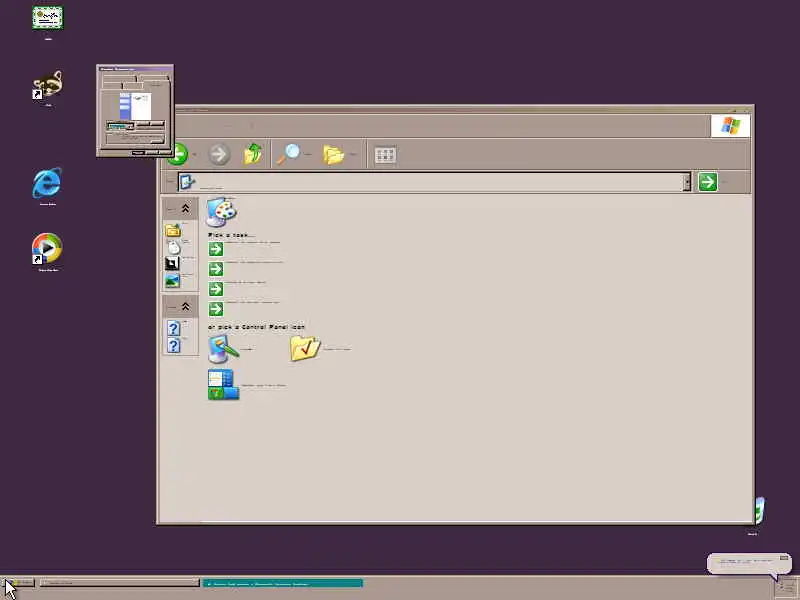Click arrow for Choose a screen saver

216,289
